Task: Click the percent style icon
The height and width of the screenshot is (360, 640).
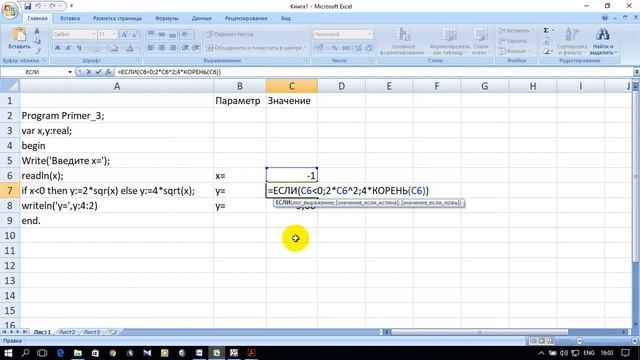Action: pos(334,48)
